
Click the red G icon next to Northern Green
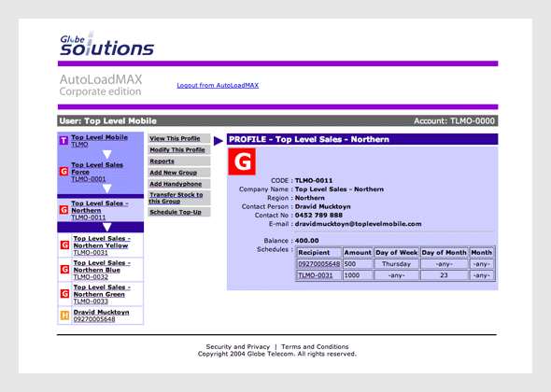64,294
